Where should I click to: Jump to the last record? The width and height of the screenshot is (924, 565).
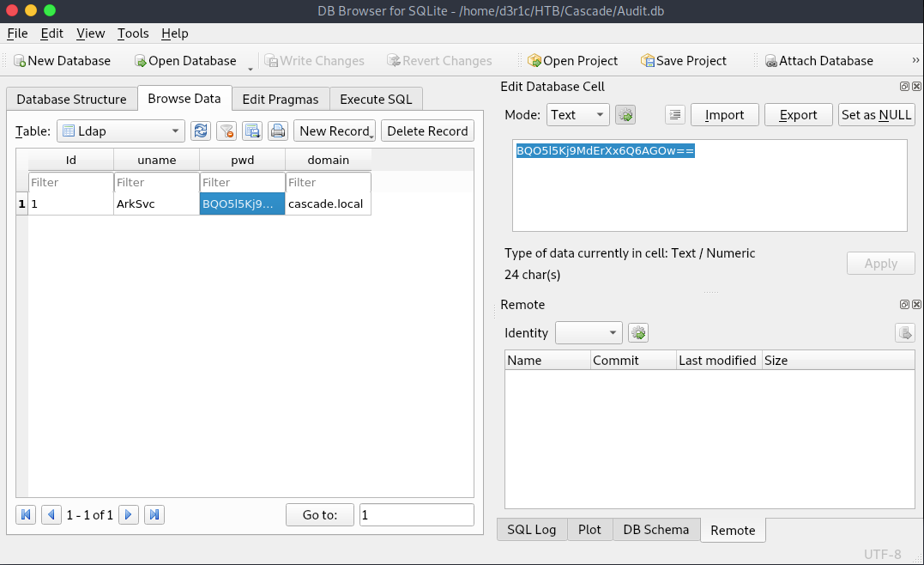click(x=154, y=515)
